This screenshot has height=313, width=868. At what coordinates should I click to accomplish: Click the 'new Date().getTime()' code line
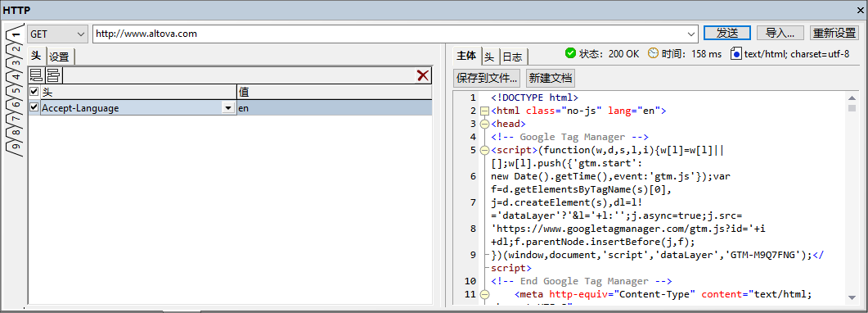[610, 176]
